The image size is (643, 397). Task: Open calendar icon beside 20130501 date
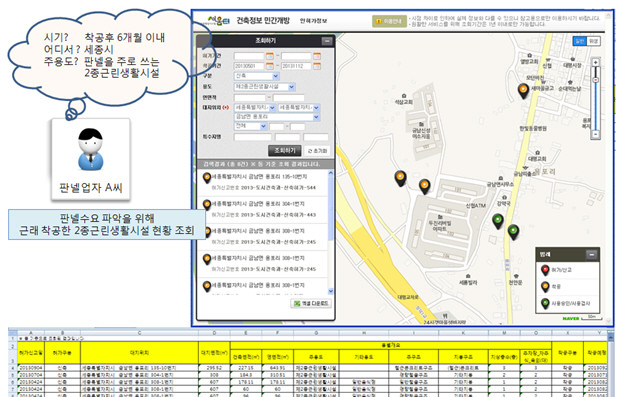click(x=269, y=66)
